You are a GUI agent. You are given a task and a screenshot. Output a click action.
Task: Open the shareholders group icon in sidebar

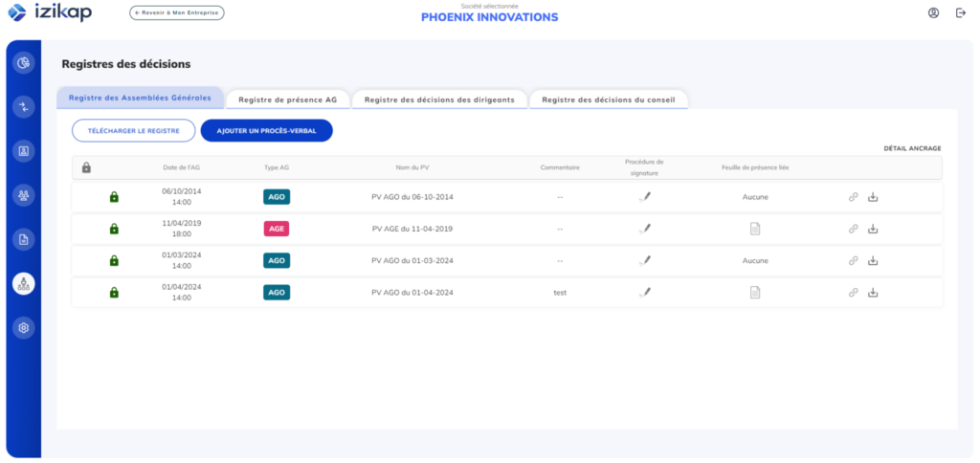coord(24,195)
